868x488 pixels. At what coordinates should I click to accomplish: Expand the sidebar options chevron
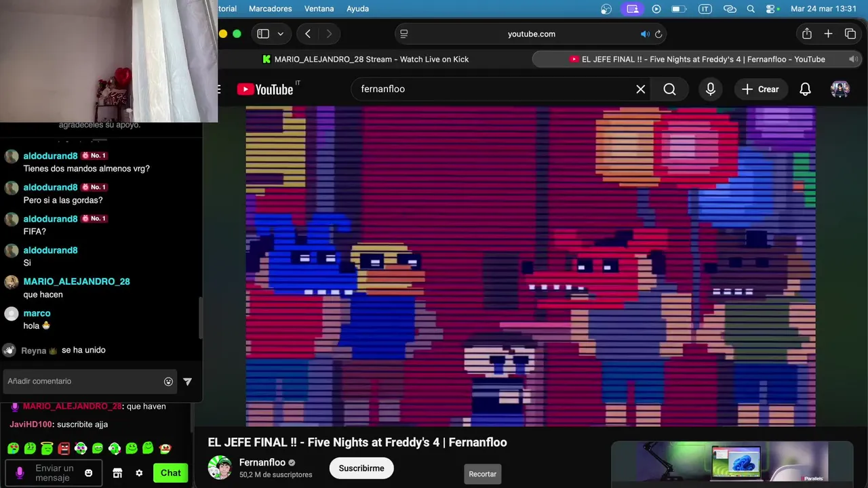tap(280, 34)
